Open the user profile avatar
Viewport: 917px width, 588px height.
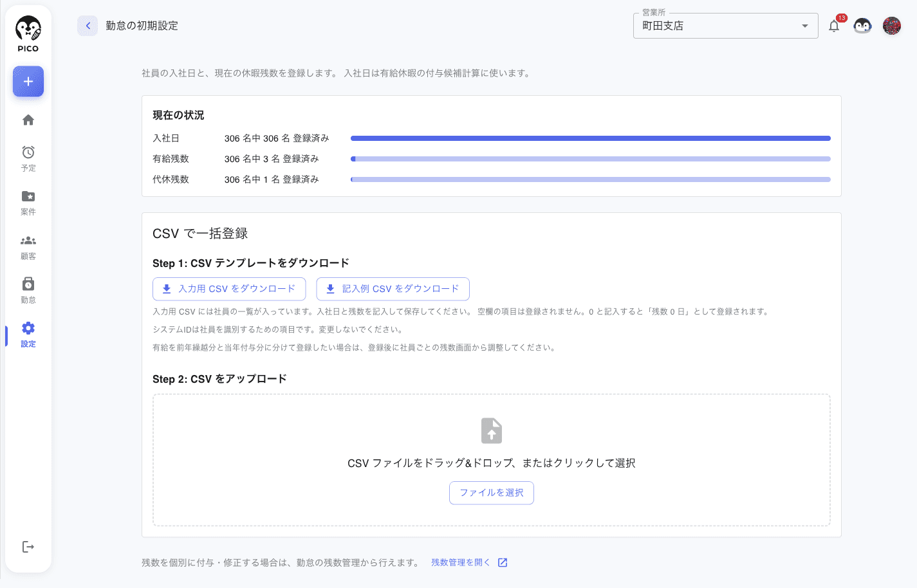[x=892, y=26]
